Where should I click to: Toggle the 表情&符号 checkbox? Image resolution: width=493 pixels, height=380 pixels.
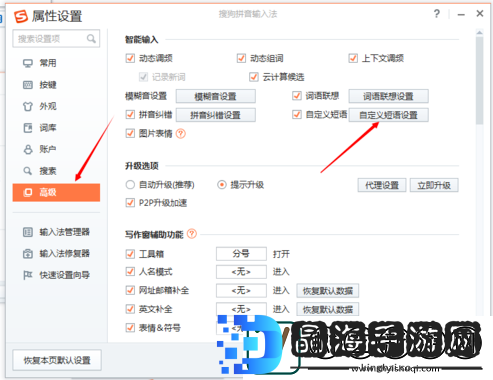coord(130,328)
